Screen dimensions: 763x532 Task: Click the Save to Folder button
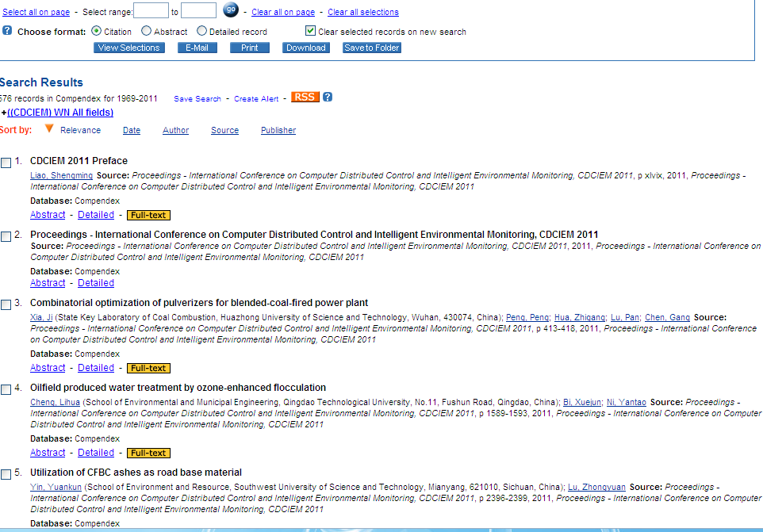[372, 48]
